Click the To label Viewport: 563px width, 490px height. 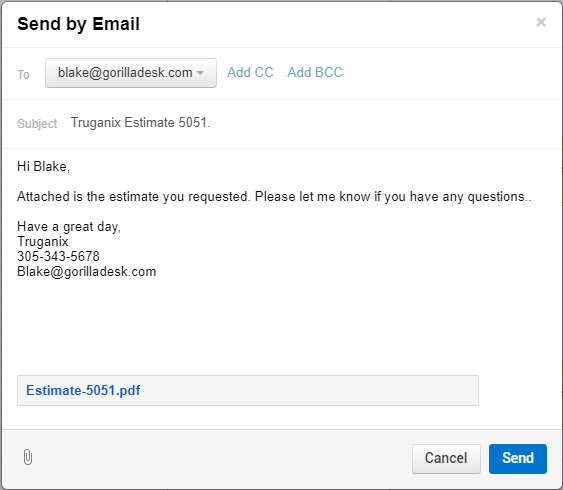(x=23, y=75)
